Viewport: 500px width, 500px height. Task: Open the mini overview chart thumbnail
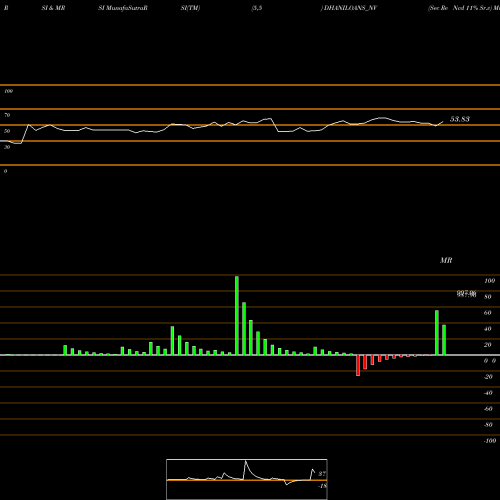247,479
